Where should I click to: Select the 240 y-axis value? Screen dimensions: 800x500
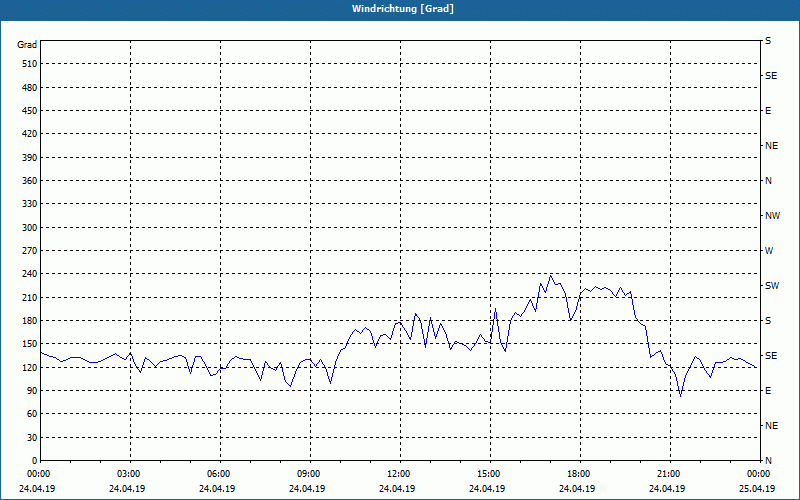click(x=30, y=274)
